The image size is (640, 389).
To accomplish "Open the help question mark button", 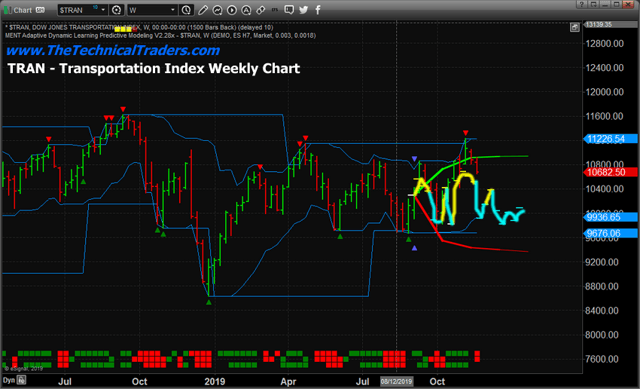I will (582, 4).
